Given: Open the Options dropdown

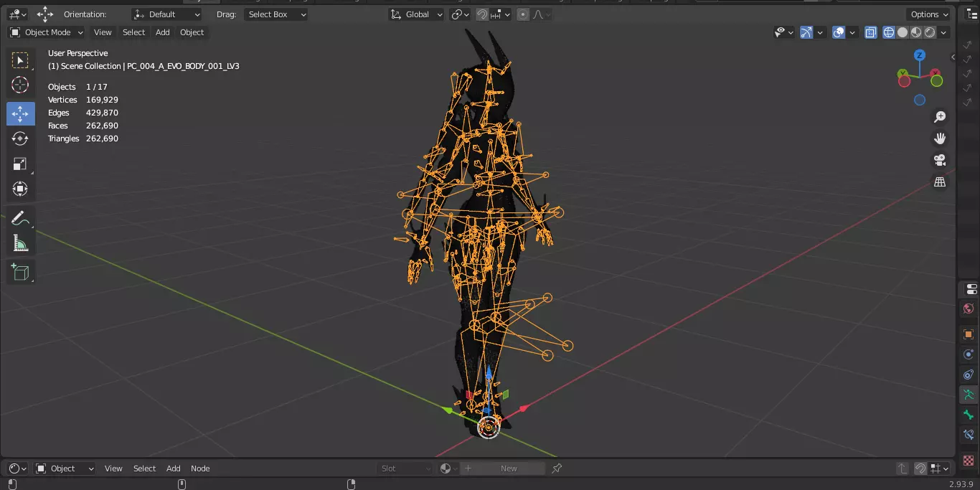Looking at the screenshot, I should point(929,14).
